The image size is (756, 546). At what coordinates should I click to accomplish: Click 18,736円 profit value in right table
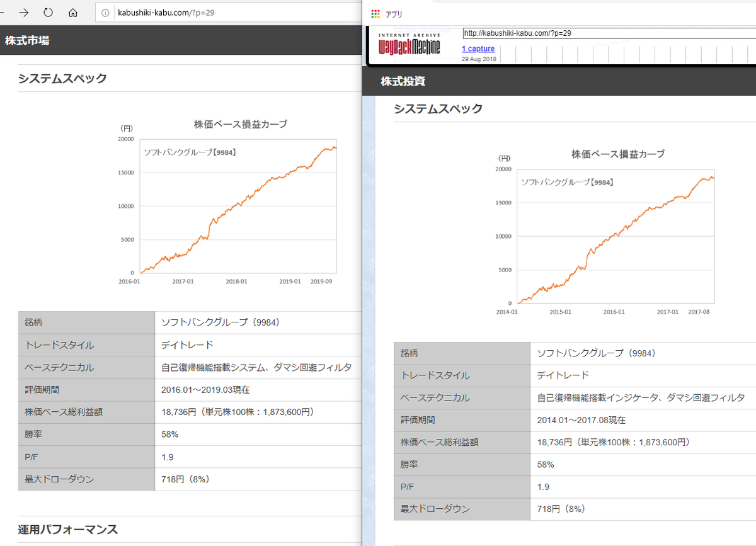(x=554, y=443)
